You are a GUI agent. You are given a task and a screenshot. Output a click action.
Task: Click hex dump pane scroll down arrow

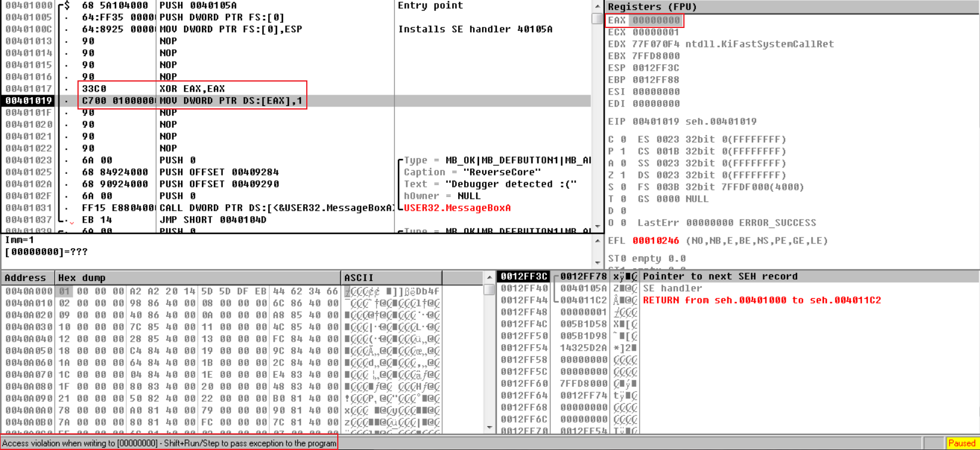489,427
